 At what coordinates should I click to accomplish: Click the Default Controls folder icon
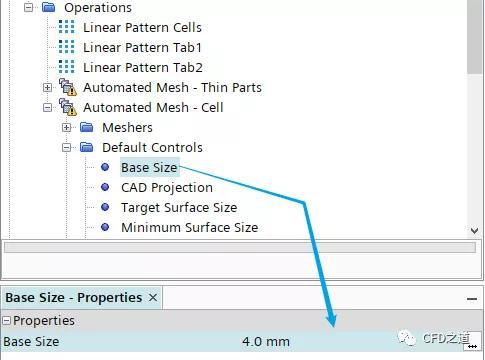click(87, 147)
